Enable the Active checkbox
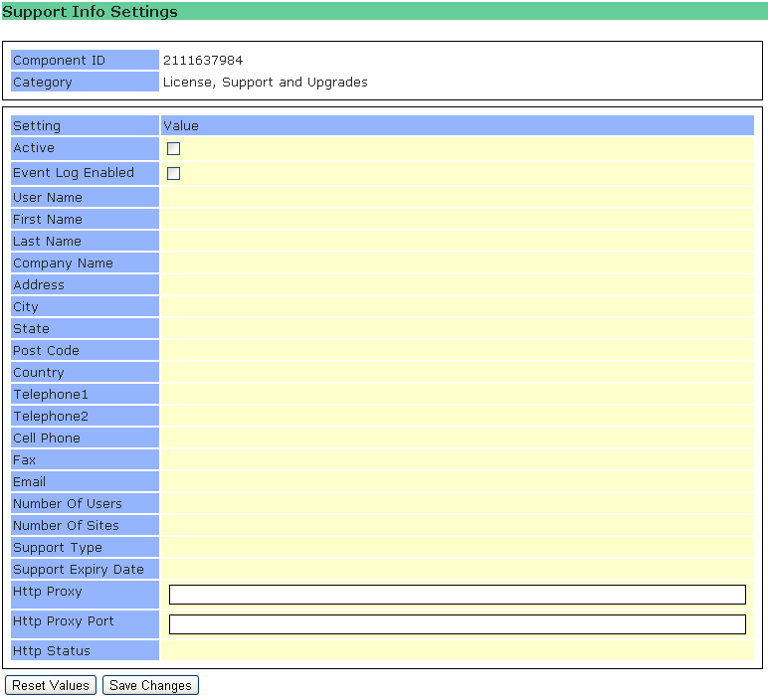 [x=174, y=149]
